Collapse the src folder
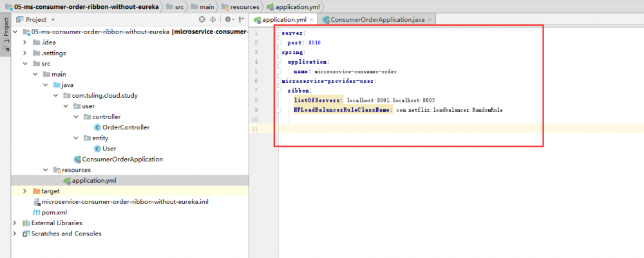 pyautogui.click(x=24, y=64)
